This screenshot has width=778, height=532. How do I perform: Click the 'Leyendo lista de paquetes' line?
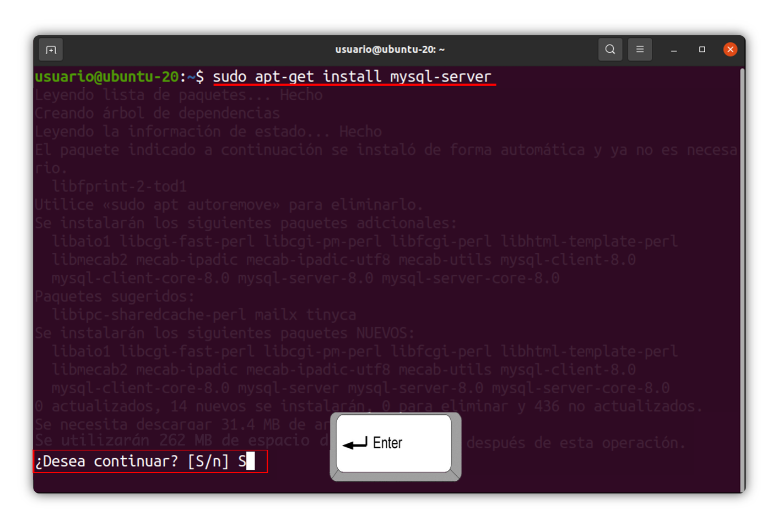click(178, 95)
